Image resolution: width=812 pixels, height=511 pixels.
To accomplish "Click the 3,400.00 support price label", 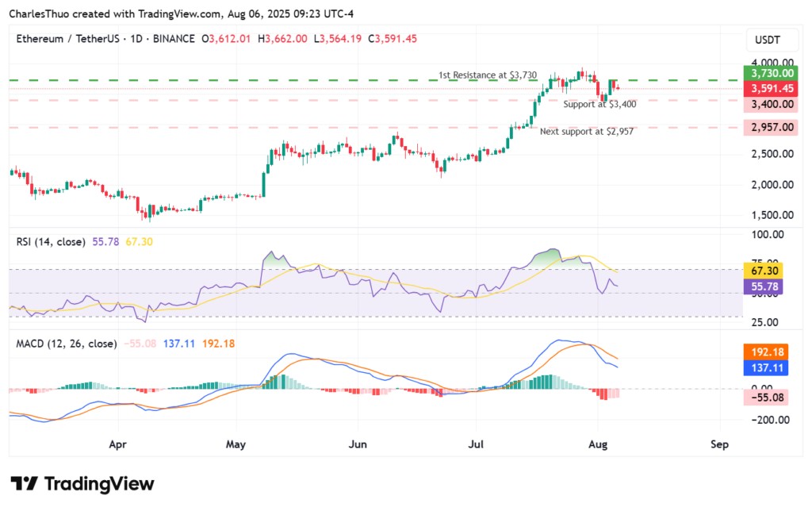I will pyautogui.click(x=768, y=104).
